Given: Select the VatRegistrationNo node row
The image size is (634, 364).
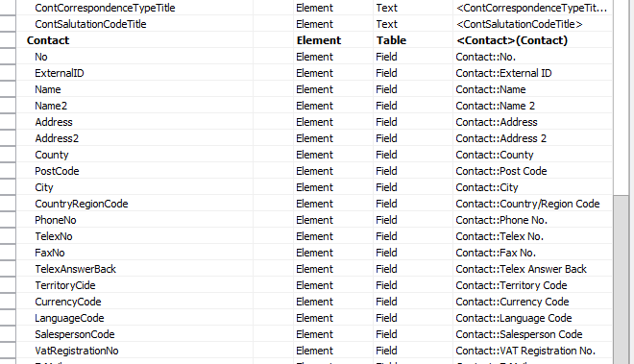Looking at the screenshot, I should 314,351.
